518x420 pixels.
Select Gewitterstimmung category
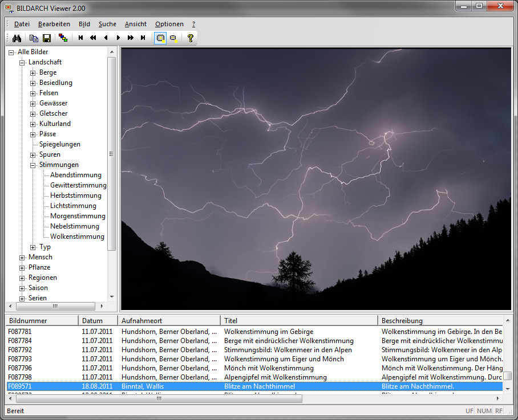(78, 185)
